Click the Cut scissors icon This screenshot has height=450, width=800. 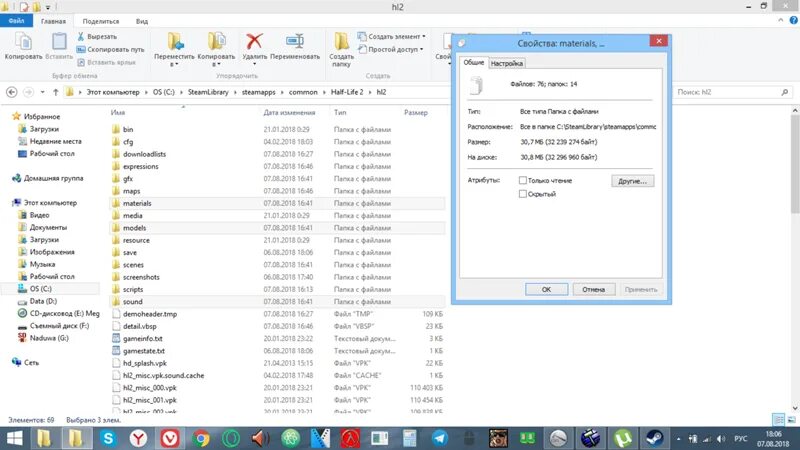click(x=81, y=36)
